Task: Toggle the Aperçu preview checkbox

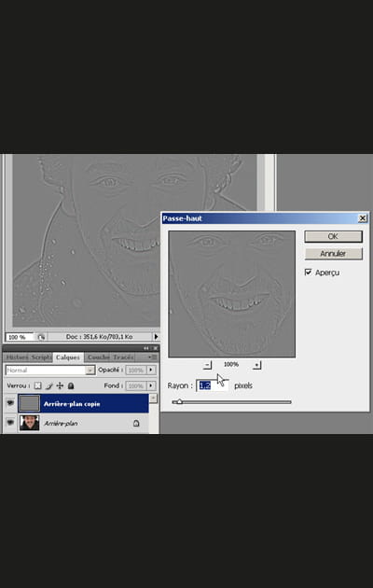Action: (x=309, y=273)
